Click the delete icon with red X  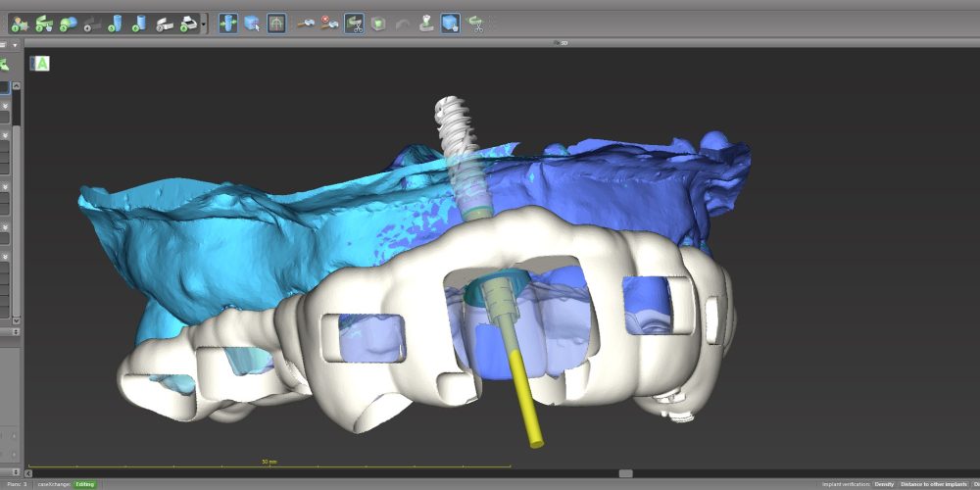coord(329,23)
